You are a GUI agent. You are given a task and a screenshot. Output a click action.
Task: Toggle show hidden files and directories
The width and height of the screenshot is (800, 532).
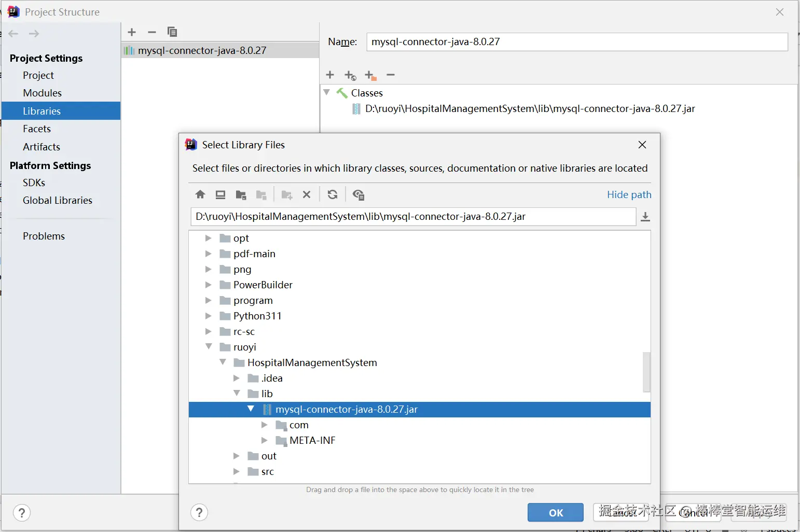[x=358, y=194]
